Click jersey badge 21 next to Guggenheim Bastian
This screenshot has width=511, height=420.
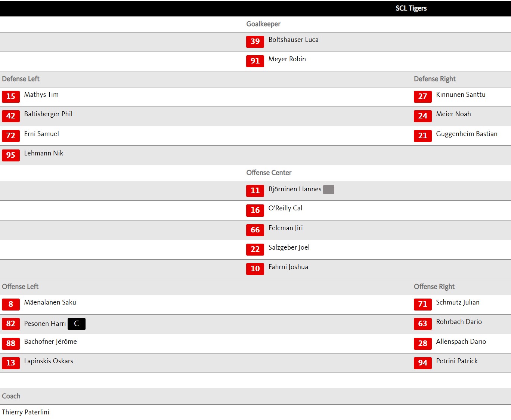(x=423, y=136)
